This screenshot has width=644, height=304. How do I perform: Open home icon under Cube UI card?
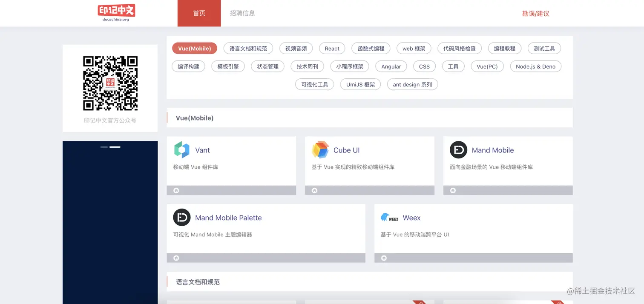(314, 190)
